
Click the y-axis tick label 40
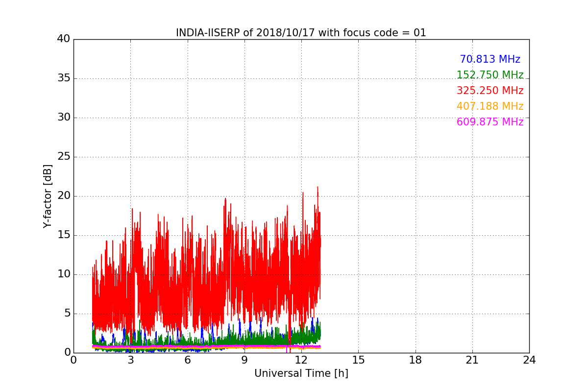click(64, 39)
